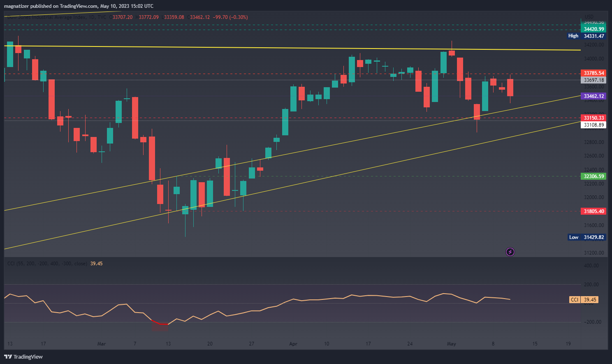Click the gray 33697.18 price label
612x364 pixels.
tap(593, 80)
